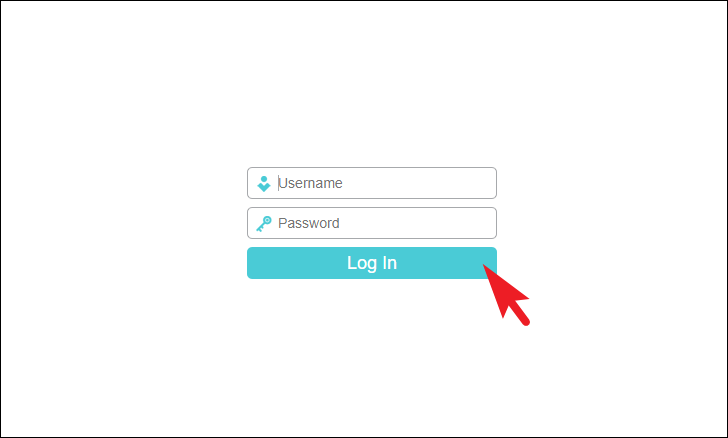
Task: Select the Username placeholder text
Action: coord(310,183)
